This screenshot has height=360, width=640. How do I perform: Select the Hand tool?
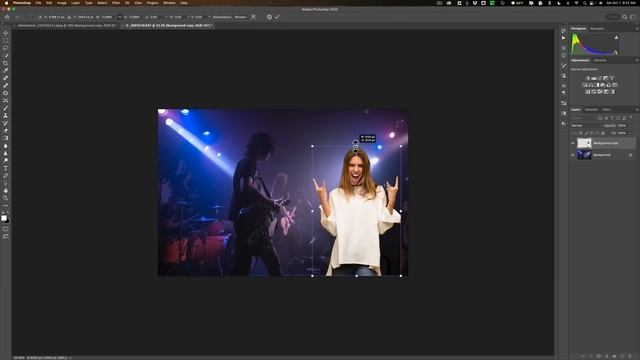(x=5, y=191)
